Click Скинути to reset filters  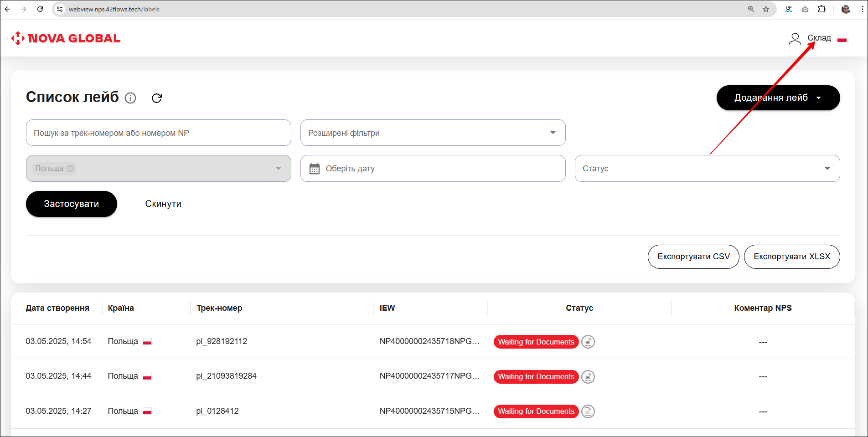click(x=163, y=204)
